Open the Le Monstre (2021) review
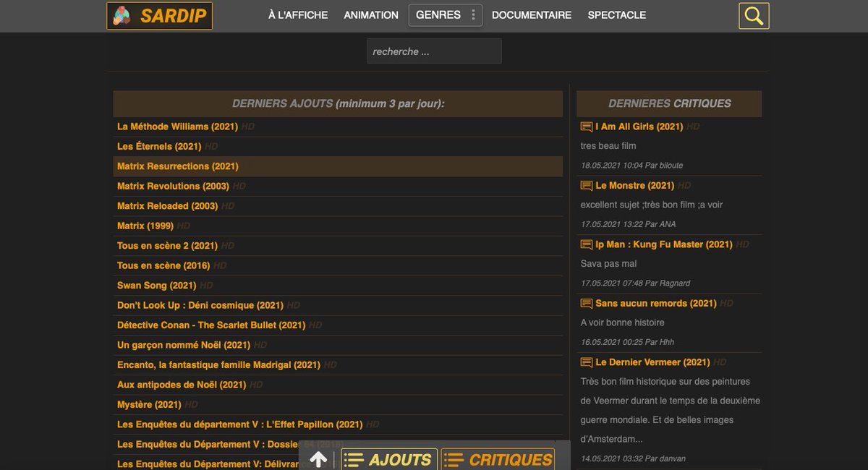 (635, 186)
